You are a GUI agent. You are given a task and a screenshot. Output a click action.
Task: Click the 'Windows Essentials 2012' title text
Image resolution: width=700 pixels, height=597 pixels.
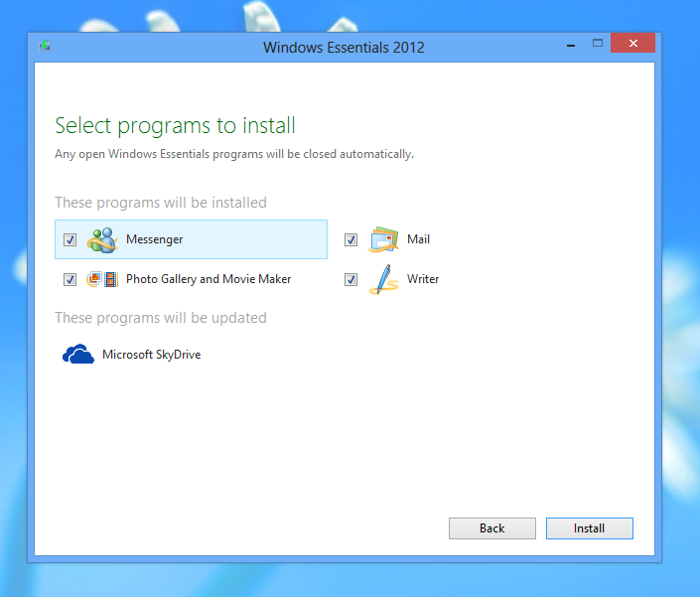tap(344, 48)
